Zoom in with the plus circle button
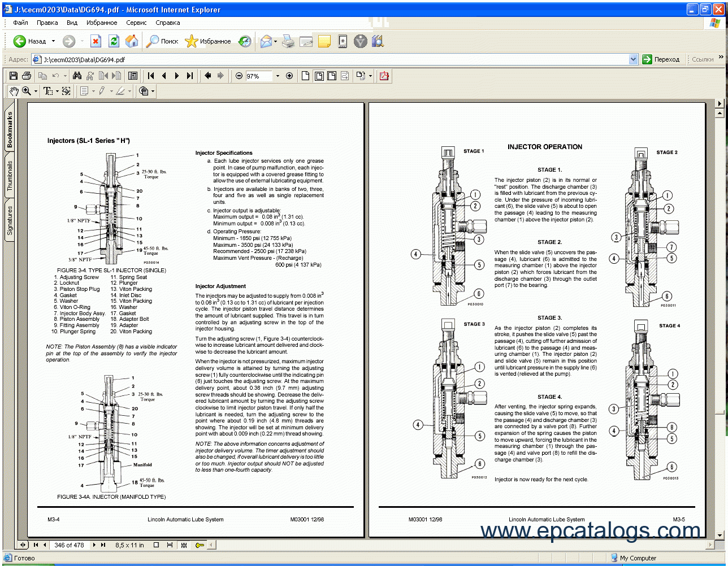The image size is (728, 566). point(289,76)
